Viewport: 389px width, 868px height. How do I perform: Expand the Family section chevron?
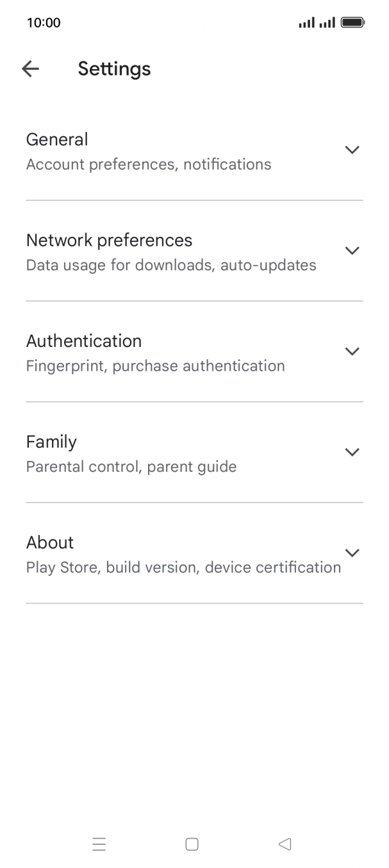351,452
